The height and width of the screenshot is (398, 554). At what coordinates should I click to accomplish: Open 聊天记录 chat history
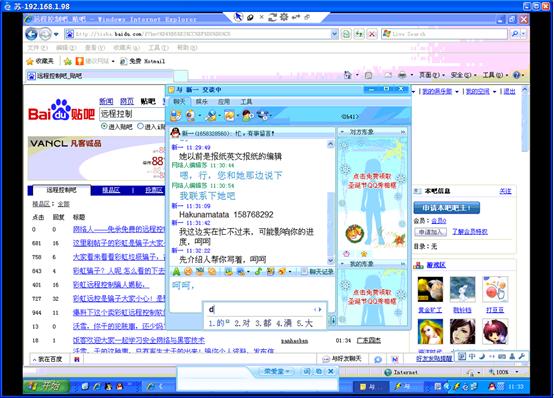click(317, 271)
